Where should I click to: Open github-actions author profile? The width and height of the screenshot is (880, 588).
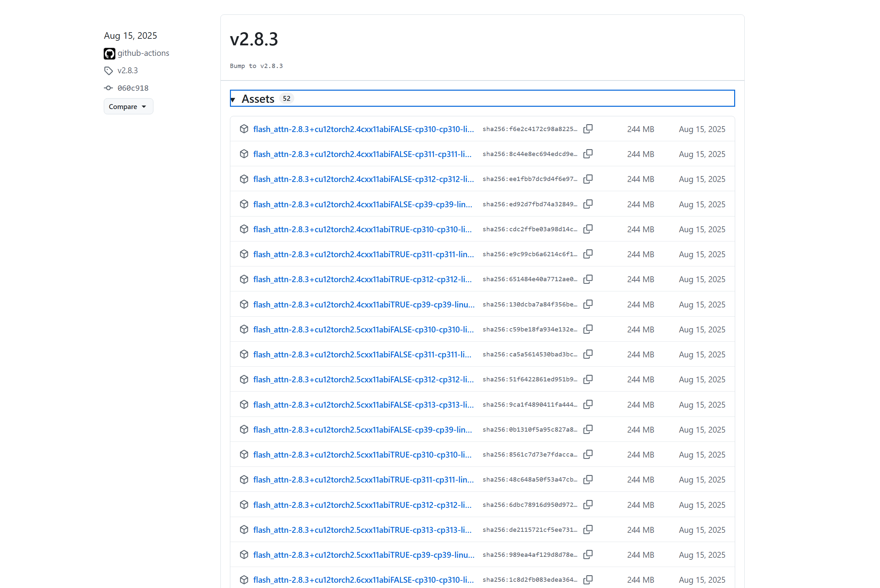[143, 53]
